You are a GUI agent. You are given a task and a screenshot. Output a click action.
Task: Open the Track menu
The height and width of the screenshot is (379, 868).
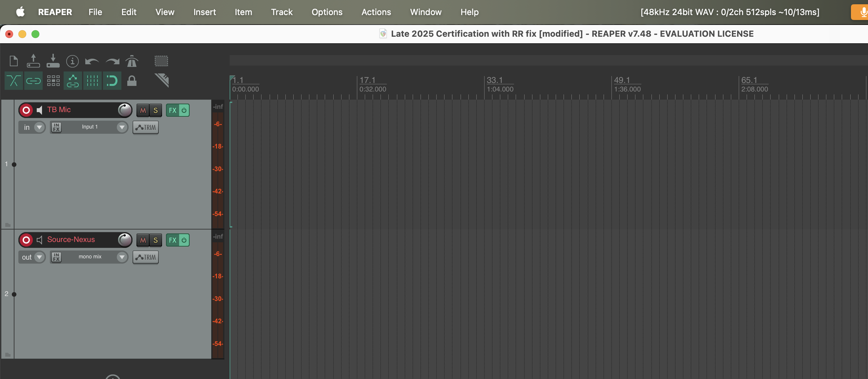[281, 12]
